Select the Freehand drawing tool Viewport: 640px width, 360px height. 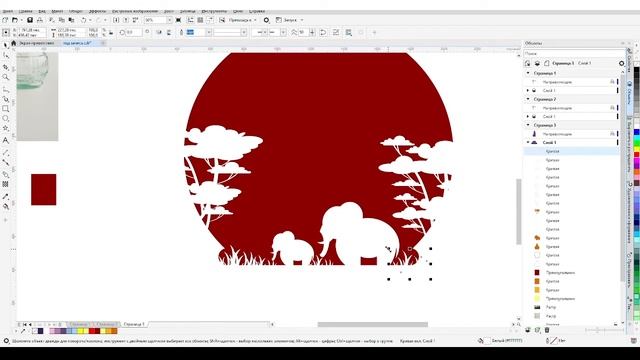[5, 89]
